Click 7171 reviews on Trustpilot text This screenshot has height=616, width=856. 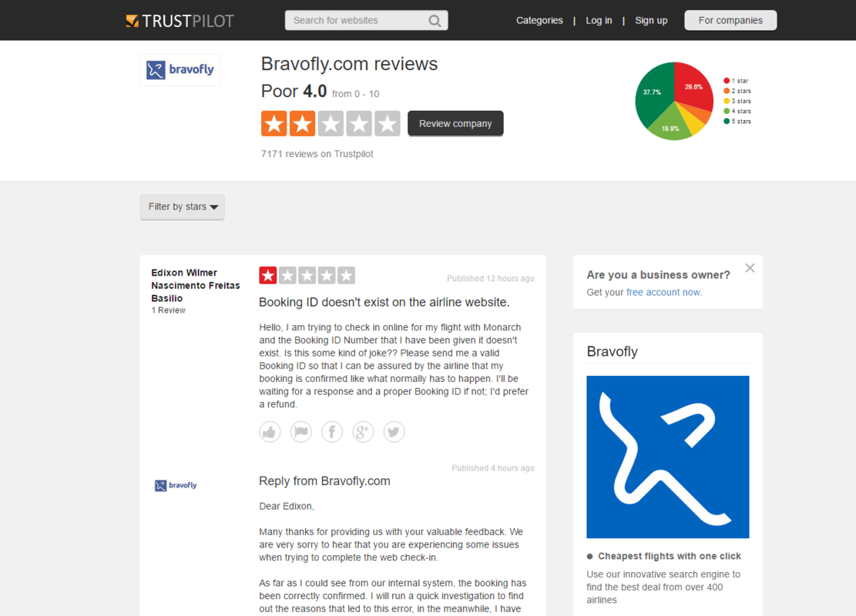click(x=317, y=154)
